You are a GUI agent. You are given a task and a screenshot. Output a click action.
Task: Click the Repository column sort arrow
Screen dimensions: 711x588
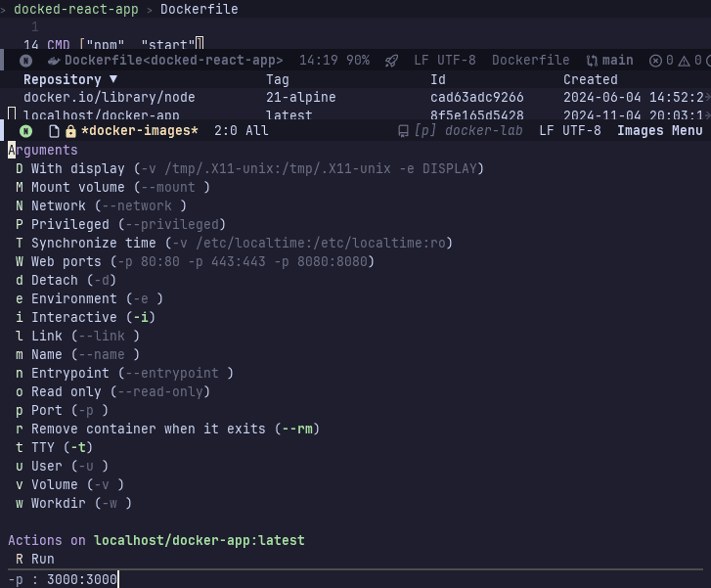[112, 79]
